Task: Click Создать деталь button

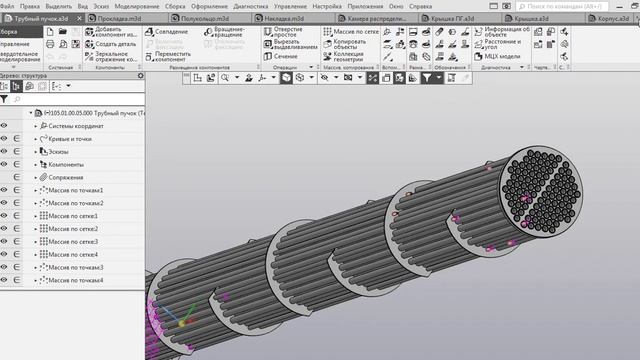Action: [x=111, y=44]
